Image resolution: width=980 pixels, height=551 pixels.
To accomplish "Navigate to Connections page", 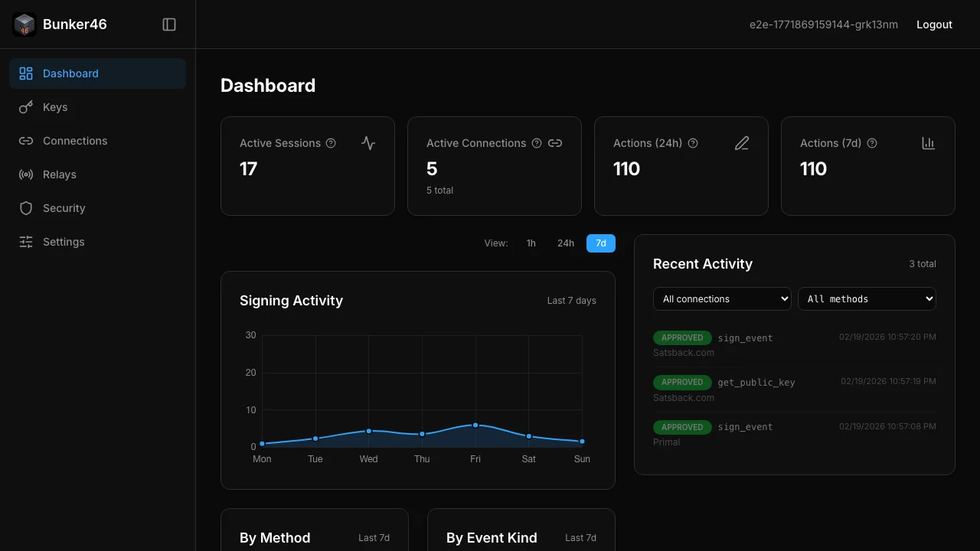I will pyautogui.click(x=74, y=141).
